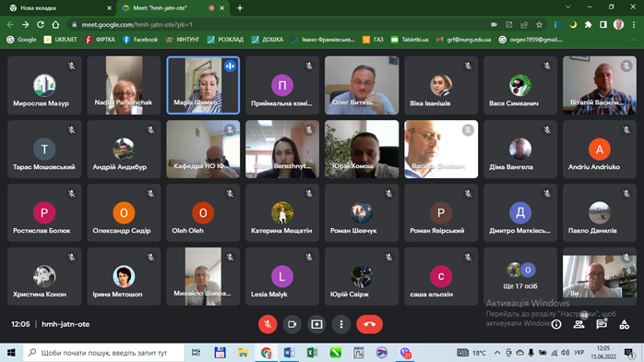The height and width of the screenshot is (362, 644).
Task: Open the Activities shapes icon
Action: point(625,325)
